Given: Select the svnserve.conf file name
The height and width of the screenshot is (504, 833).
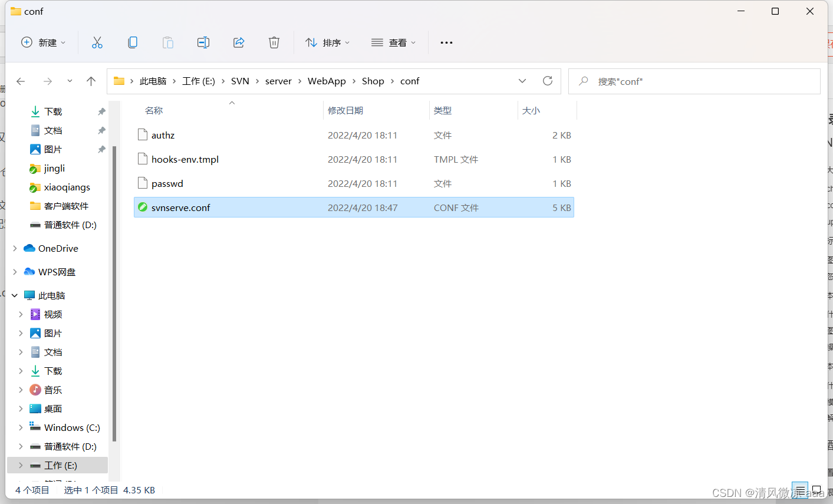Looking at the screenshot, I should point(181,207).
